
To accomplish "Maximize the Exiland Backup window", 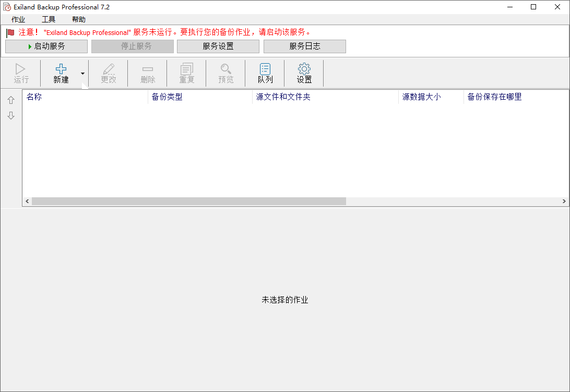I will tap(533, 7).
